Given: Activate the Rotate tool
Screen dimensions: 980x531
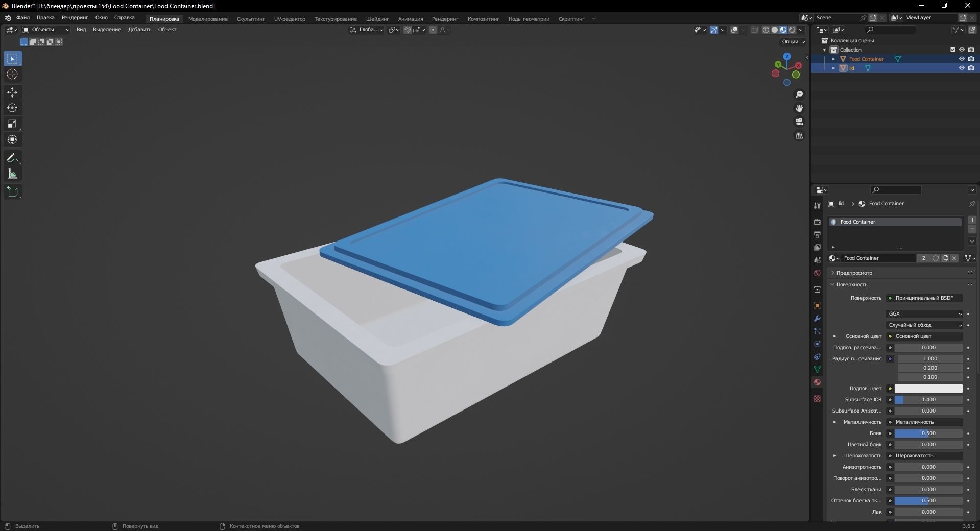Looking at the screenshot, I should tap(12, 108).
